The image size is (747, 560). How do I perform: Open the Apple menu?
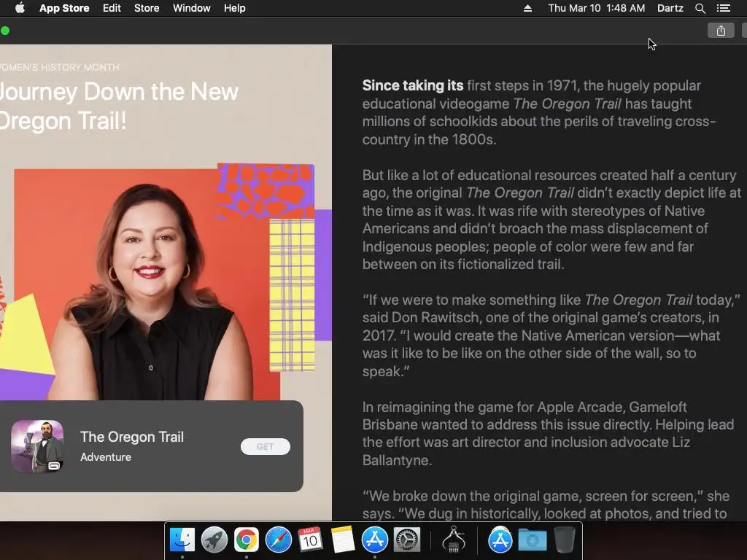(x=20, y=8)
